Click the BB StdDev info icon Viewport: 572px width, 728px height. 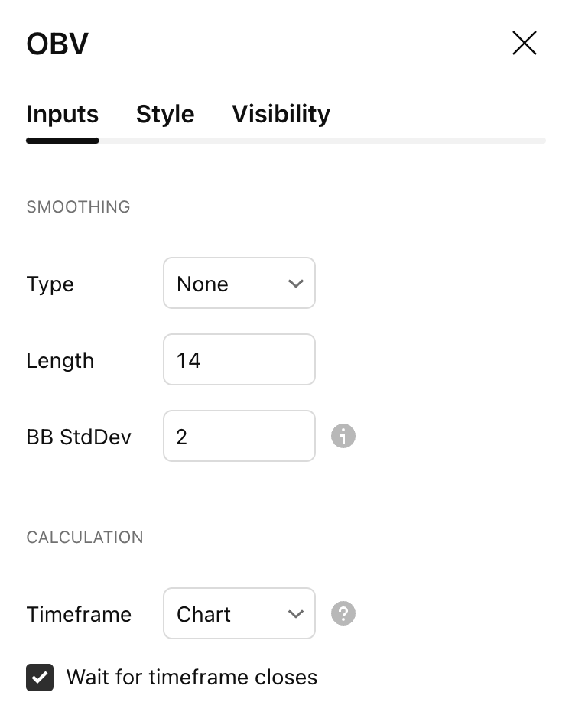[x=343, y=436]
